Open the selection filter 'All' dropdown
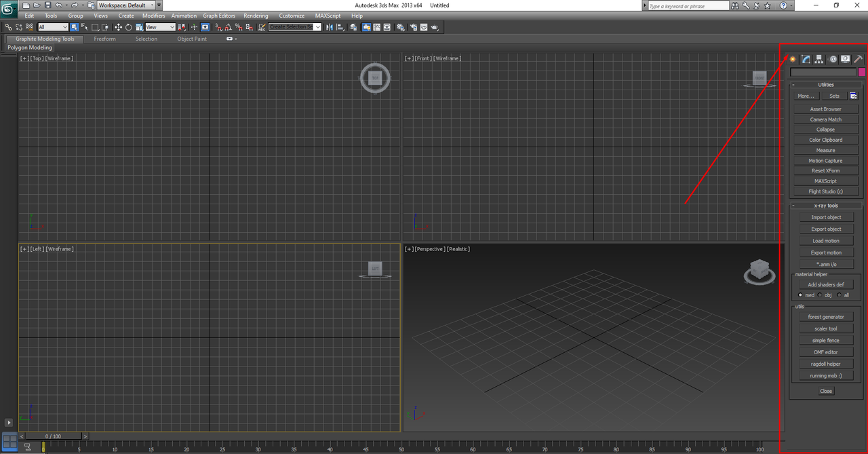Viewport: 868px width, 454px height. pos(53,27)
